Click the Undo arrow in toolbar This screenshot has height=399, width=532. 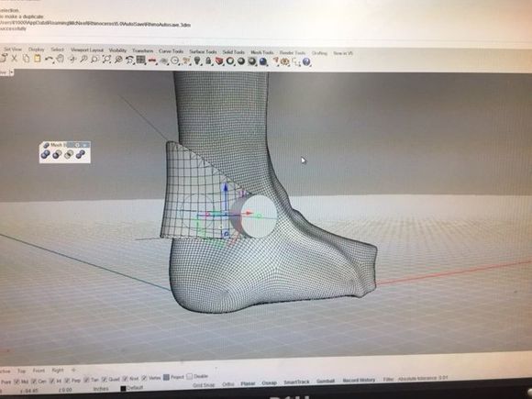point(49,59)
